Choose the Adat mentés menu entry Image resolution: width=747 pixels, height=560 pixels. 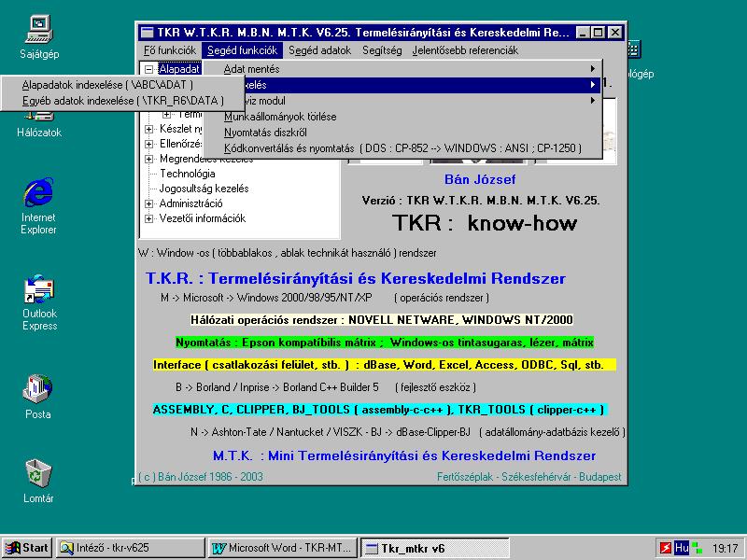[403, 69]
